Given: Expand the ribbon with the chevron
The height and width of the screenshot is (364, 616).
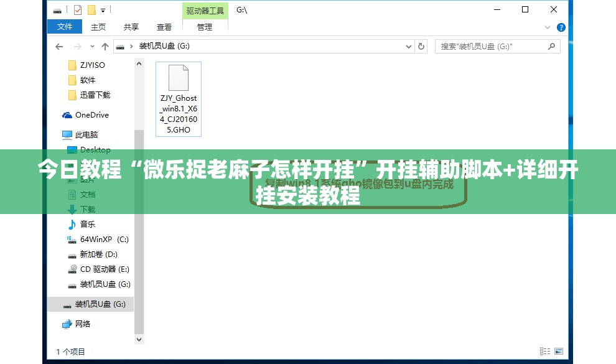Looking at the screenshot, I should click(x=548, y=27).
